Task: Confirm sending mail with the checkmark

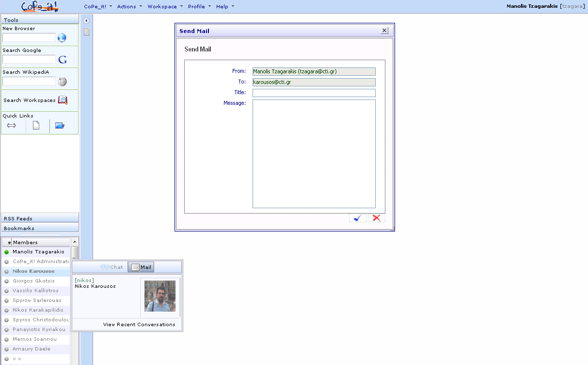Action: [357, 218]
